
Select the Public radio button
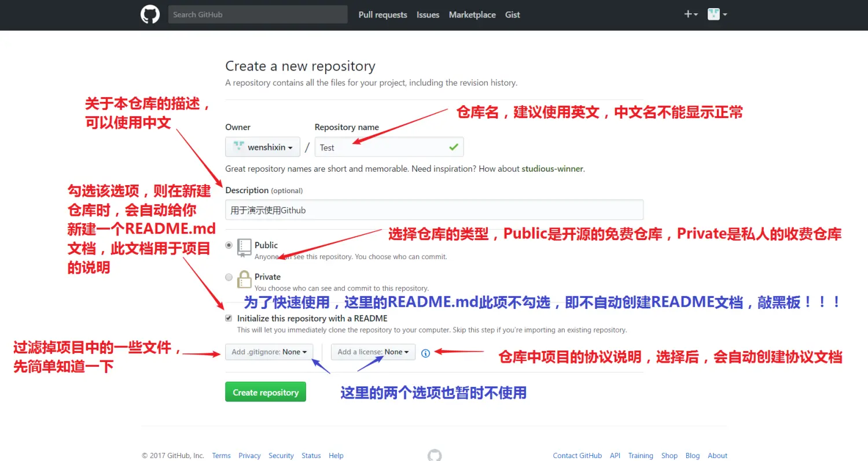(229, 245)
